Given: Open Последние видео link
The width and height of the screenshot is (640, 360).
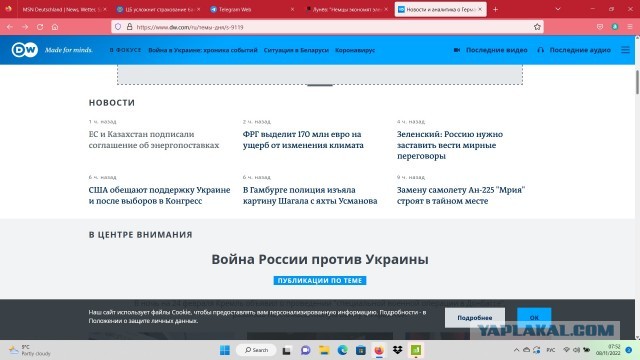Looking at the screenshot, I should pos(491,50).
